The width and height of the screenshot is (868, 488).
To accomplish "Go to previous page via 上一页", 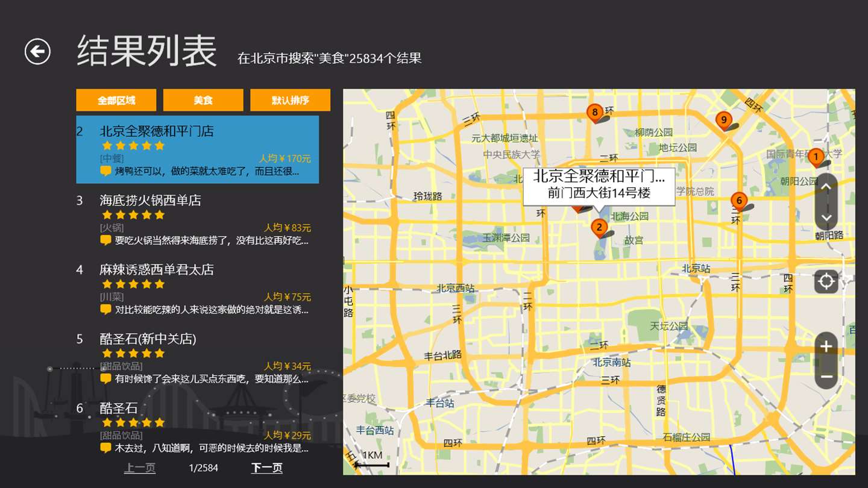I will tap(140, 468).
